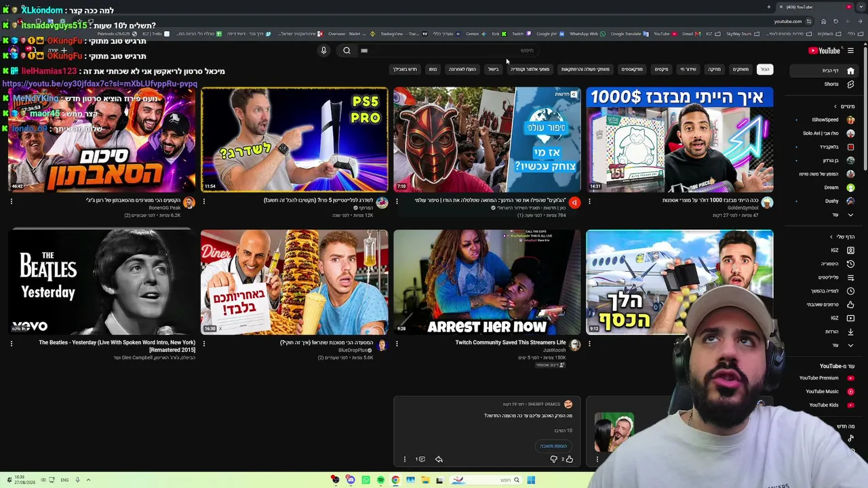868x488 pixels.
Task: Open the Windows Start button on taskbar
Action: click(531, 481)
